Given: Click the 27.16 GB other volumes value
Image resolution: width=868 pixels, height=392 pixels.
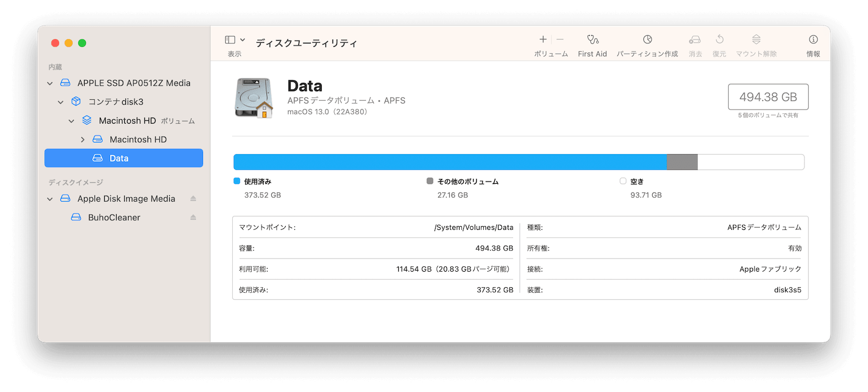Looking at the screenshot, I should 452,195.
